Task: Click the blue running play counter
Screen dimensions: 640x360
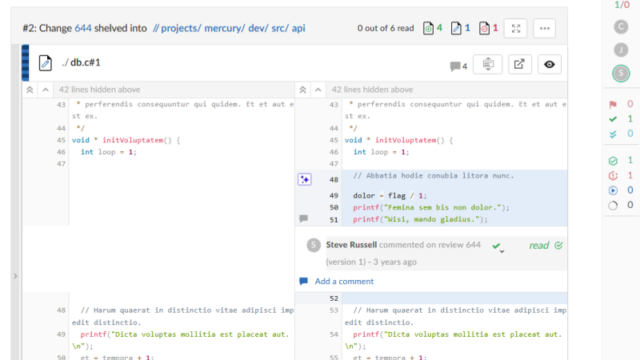Action: click(621, 190)
